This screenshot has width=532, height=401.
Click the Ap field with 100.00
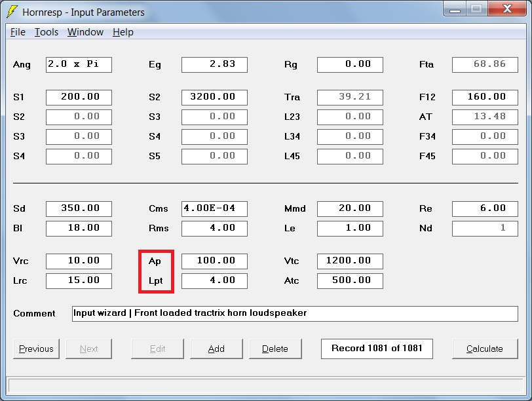click(214, 261)
